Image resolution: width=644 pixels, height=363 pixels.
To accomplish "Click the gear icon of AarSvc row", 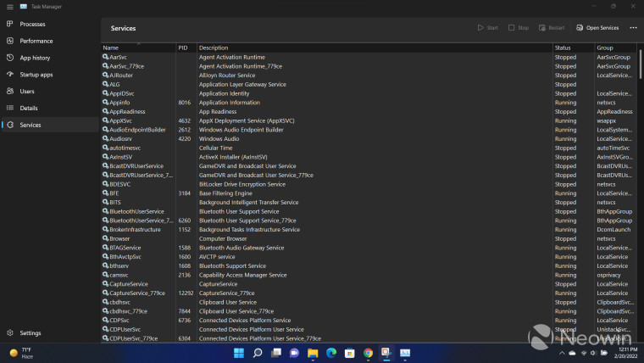I will coord(106,57).
